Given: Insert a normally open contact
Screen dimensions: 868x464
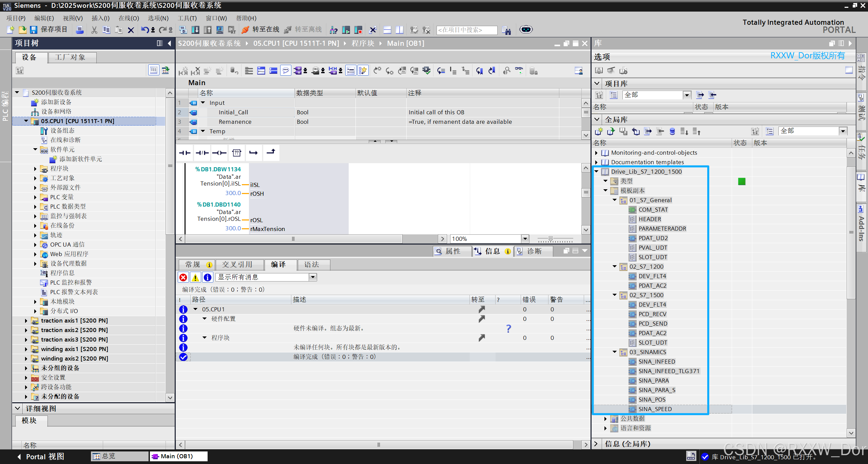Looking at the screenshot, I should tap(185, 153).
